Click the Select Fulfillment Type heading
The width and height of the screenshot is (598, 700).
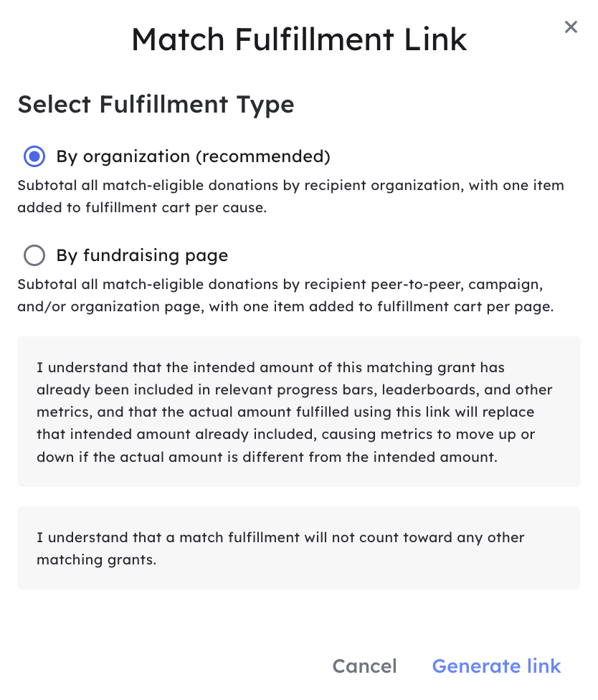[156, 105]
